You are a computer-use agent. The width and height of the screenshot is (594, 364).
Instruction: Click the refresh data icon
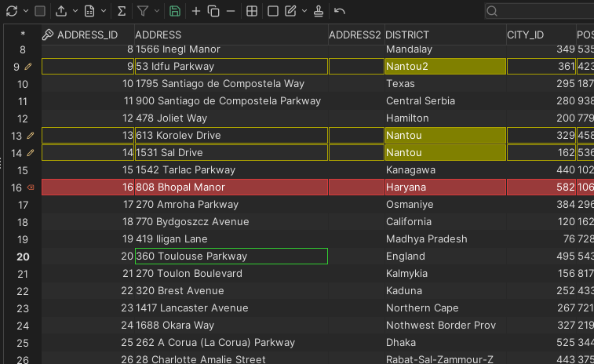click(x=11, y=11)
